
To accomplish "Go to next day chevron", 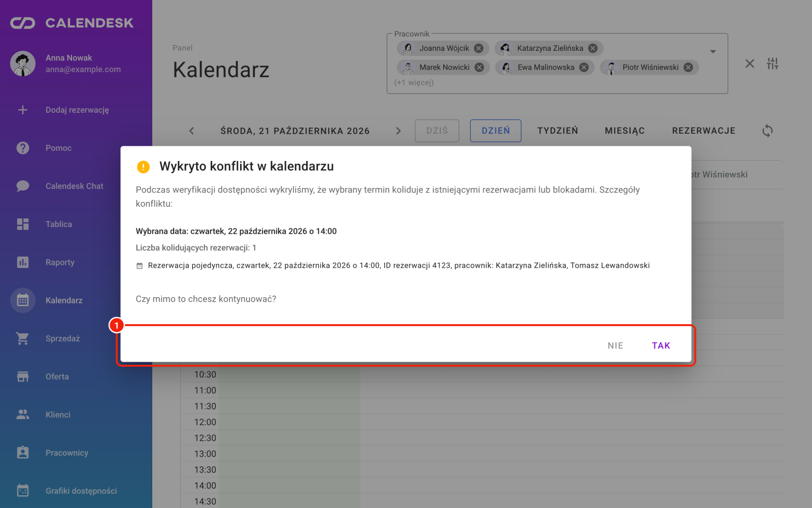I will pyautogui.click(x=398, y=131).
